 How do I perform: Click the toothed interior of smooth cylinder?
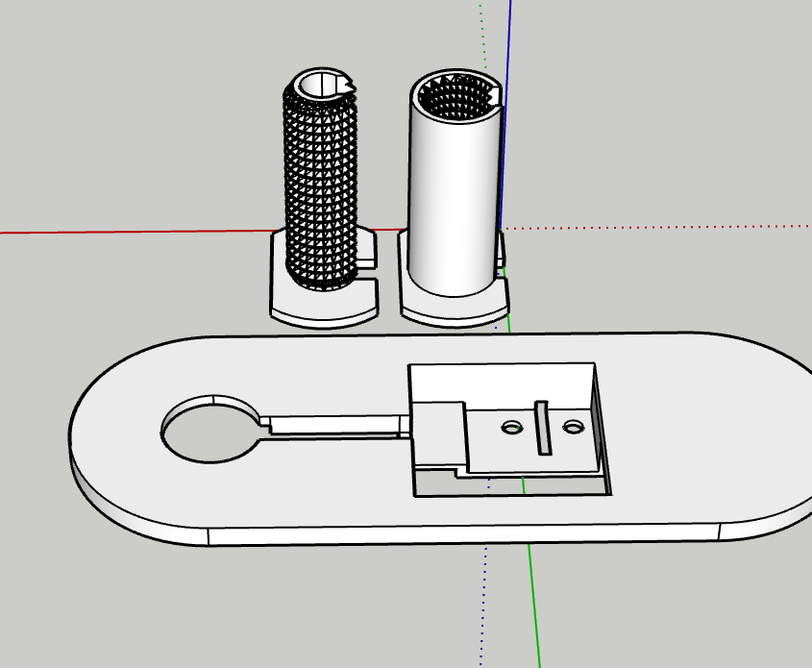(455, 96)
